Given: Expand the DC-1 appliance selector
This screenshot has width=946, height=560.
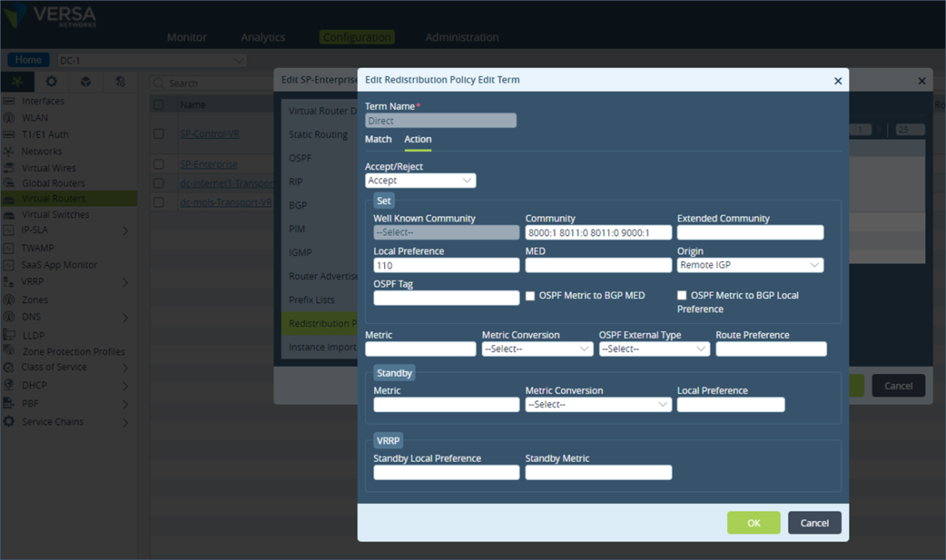Looking at the screenshot, I should click(x=239, y=60).
